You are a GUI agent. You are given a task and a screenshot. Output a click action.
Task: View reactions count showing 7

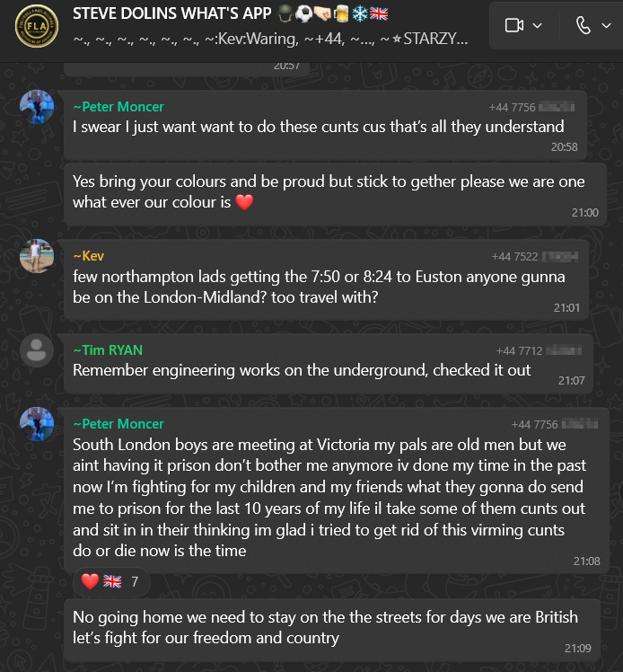[135, 581]
